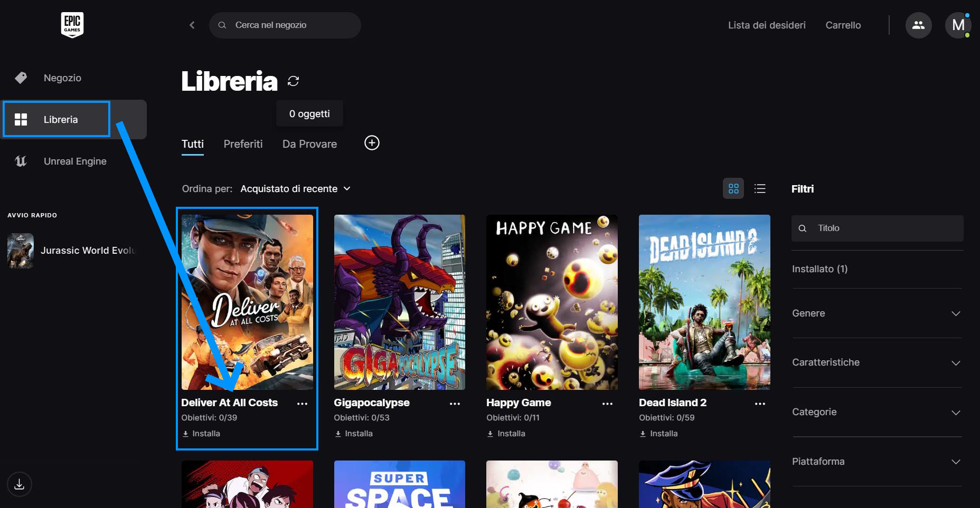Install Gigapocalypse
This screenshot has width=980, height=508.
354,434
